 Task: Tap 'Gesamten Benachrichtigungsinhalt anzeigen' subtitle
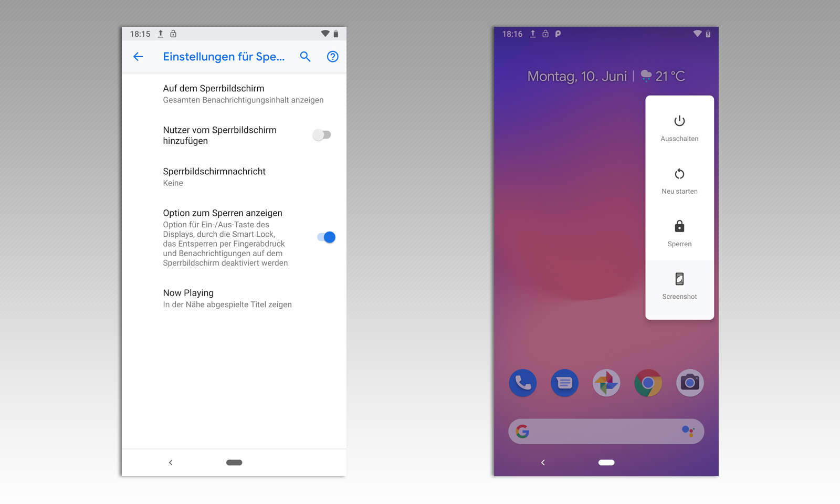coord(243,100)
